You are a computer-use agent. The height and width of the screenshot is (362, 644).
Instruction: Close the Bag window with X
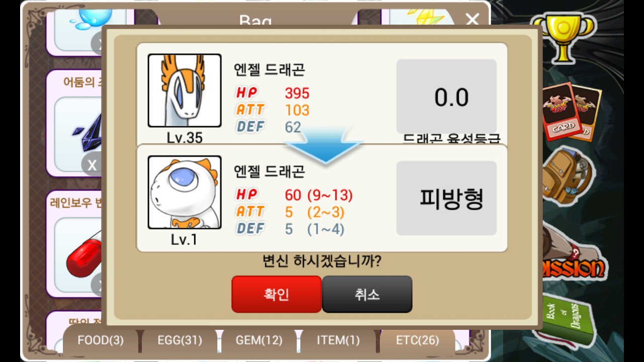coord(472,20)
